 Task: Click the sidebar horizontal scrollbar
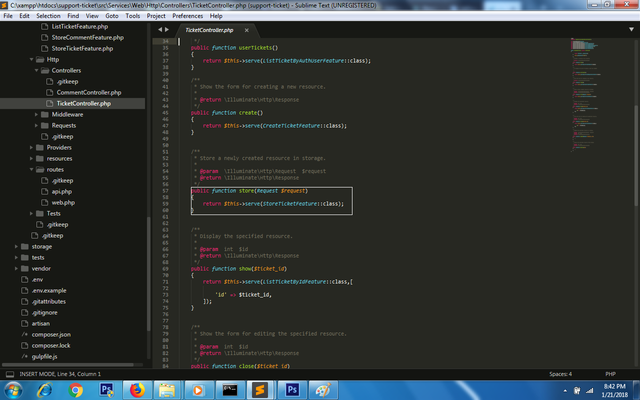pyautogui.click(x=68, y=365)
